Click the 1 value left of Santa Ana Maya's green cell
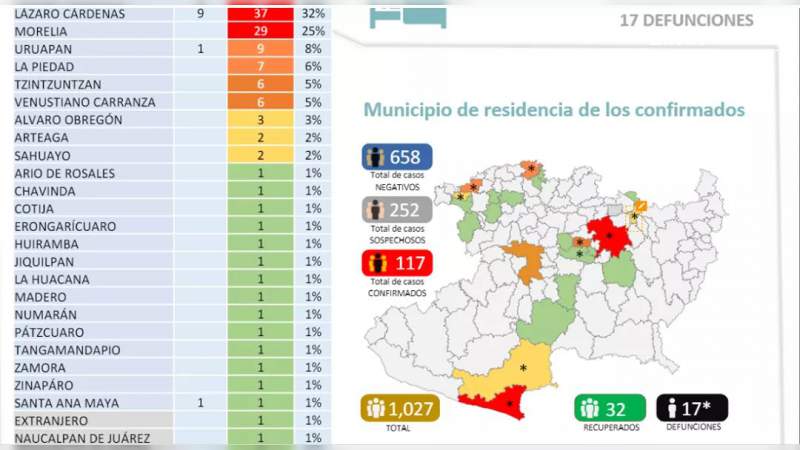The width and height of the screenshot is (800, 450). tap(201, 403)
